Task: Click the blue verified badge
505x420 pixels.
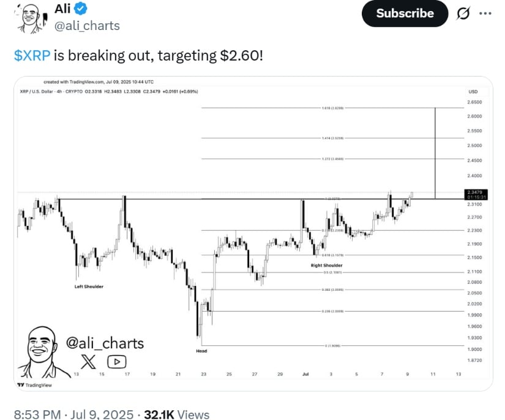Action: coord(81,9)
